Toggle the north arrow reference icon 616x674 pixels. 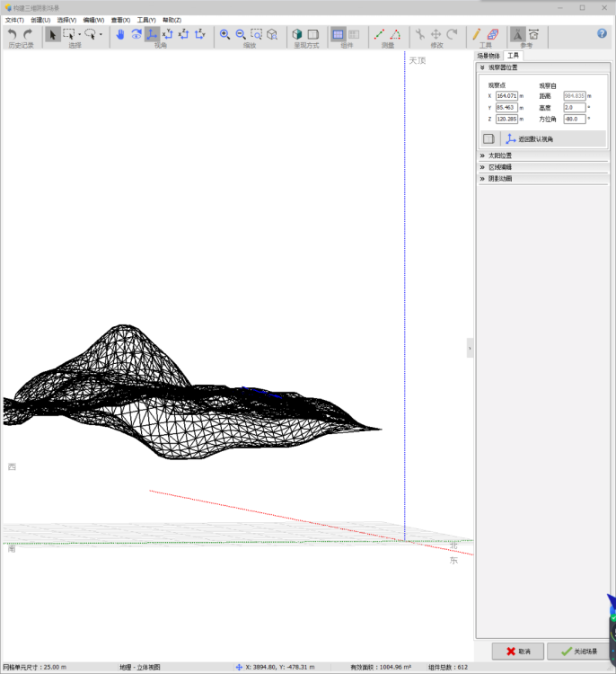518,34
